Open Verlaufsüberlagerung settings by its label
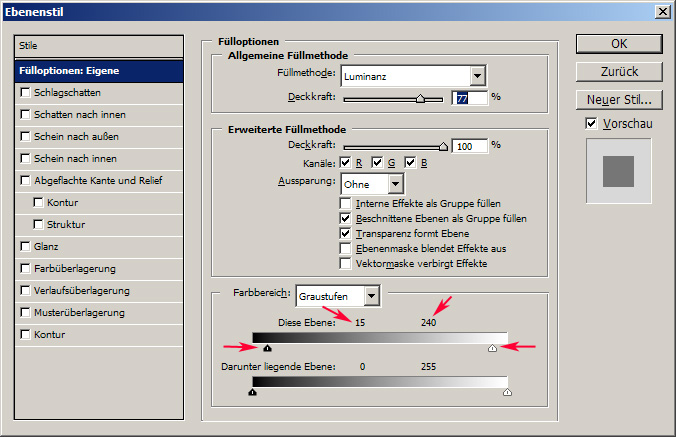The width and height of the screenshot is (676, 437). click(82, 291)
